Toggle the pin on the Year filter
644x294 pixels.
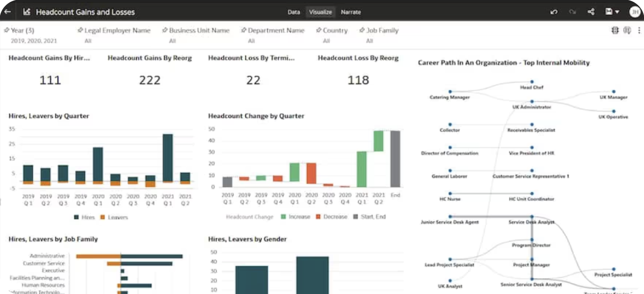click(x=7, y=30)
